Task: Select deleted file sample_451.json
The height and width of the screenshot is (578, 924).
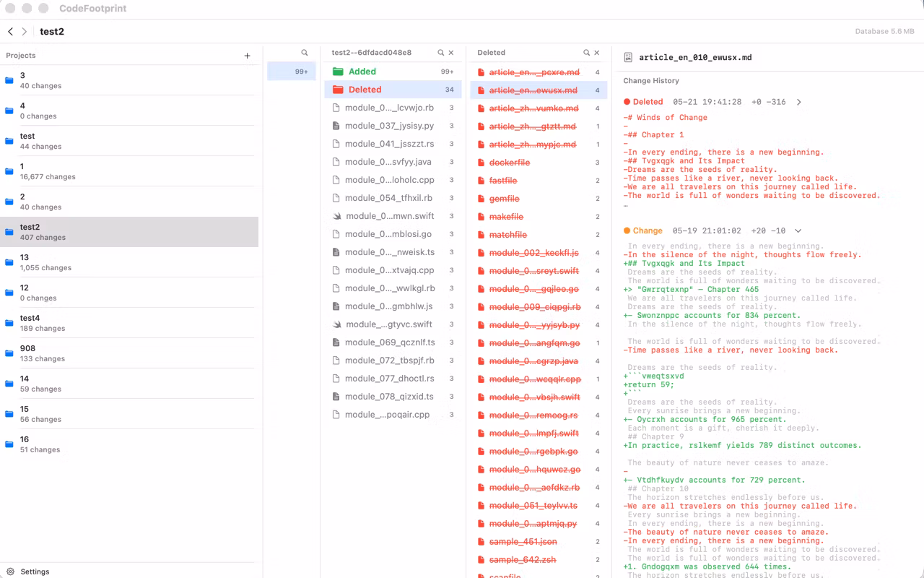Action: [x=539, y=542]
